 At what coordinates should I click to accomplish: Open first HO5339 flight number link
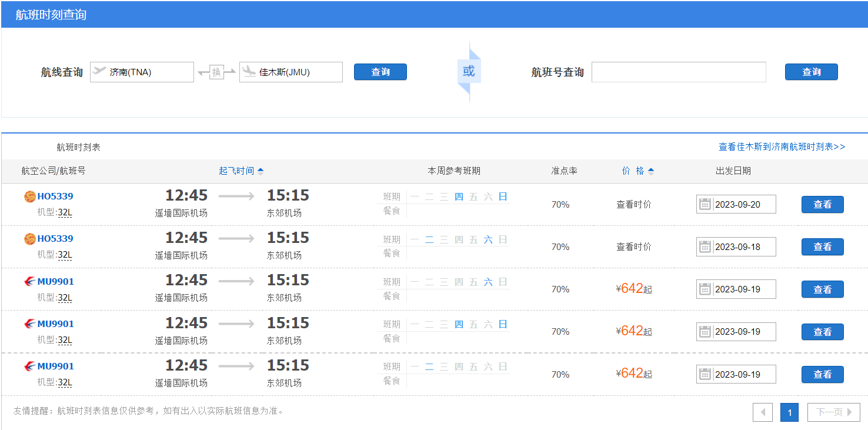point(55,196)
